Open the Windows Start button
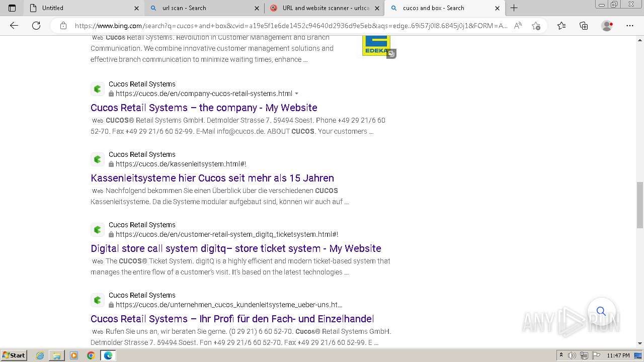Image resolution: width=644 pixels, height=362 pixels. [x=14, y=355]
